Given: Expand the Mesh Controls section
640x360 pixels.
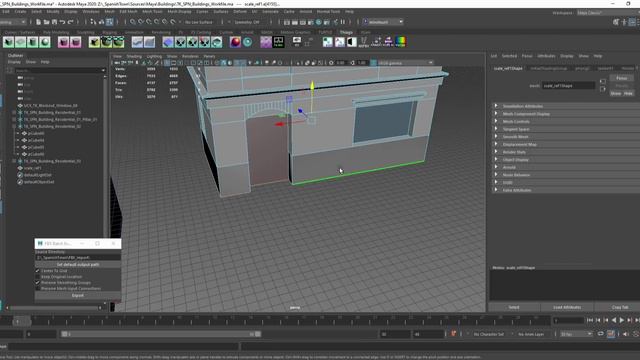Looking at the screenshot, I should [x=565, y=122].
